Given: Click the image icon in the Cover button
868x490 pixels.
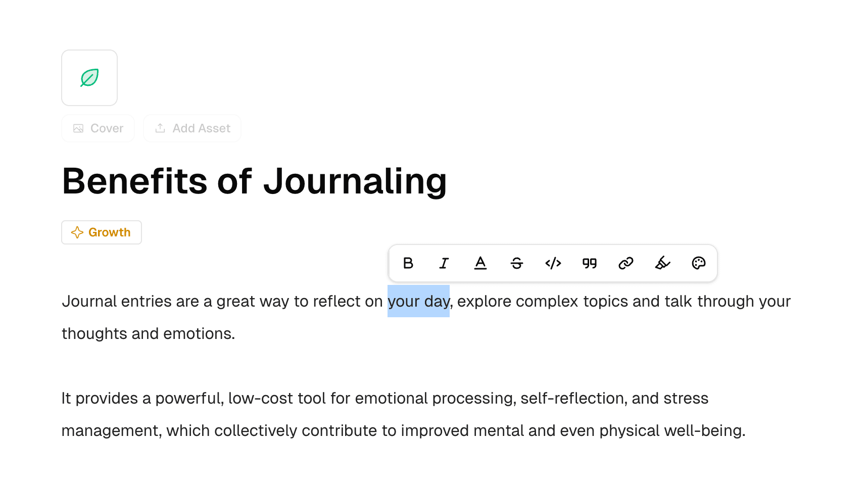Looking at the screenshot, I should click(78, 128).
